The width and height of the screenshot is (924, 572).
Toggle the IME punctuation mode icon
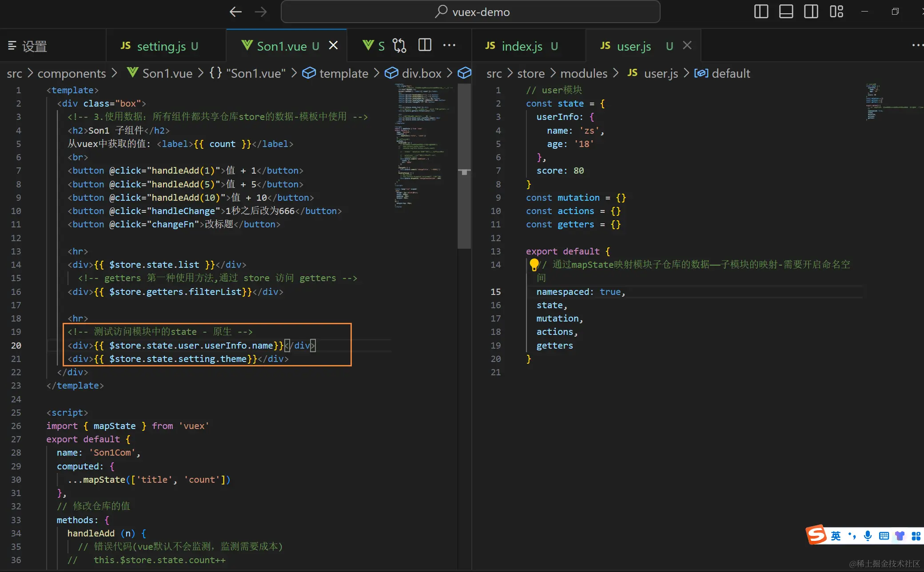click(852, 536)
